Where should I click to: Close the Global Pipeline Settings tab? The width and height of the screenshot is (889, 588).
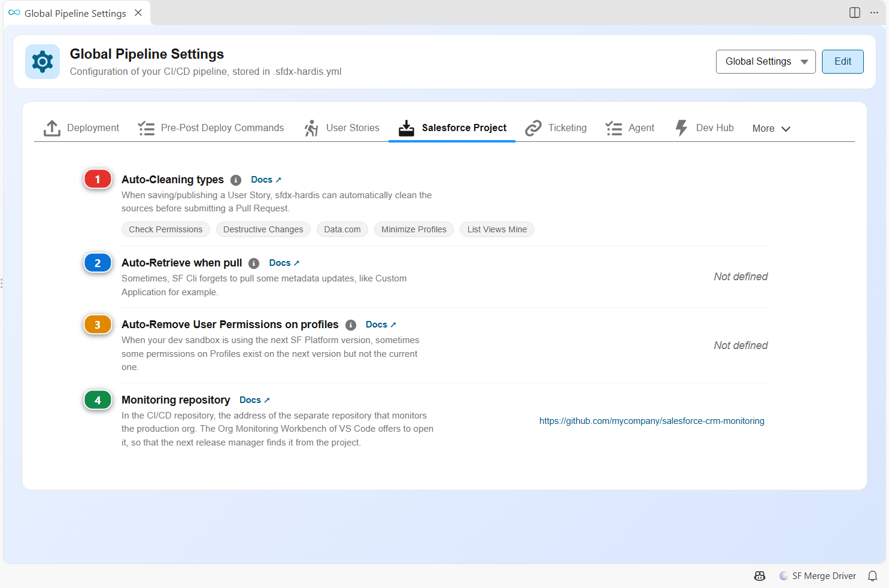[x=138, y=13]
